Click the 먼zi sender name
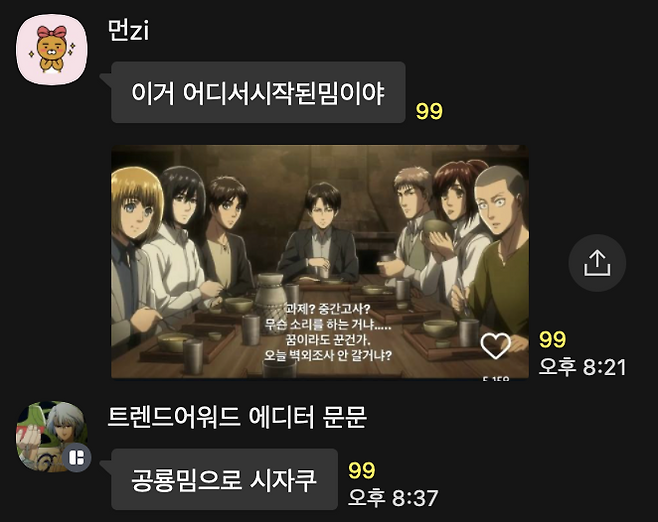Image resolution: width=658 pixels, height=522 pixels. 128,30
